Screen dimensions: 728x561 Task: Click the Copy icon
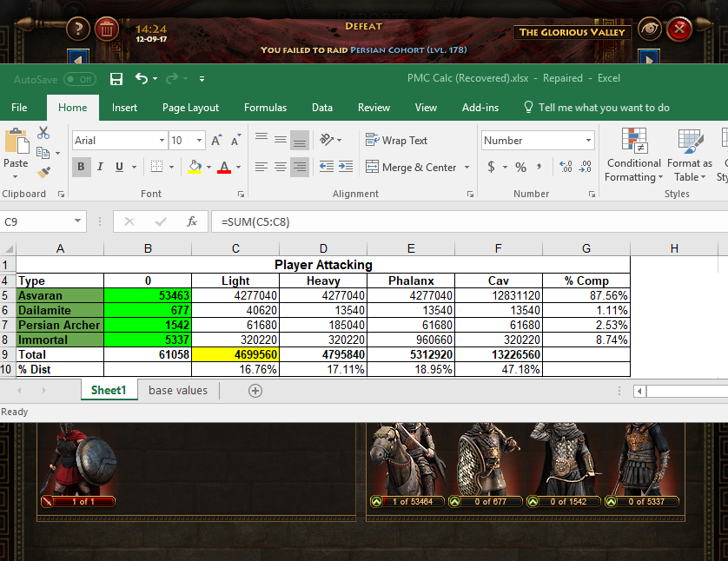(x=43, y=153)
